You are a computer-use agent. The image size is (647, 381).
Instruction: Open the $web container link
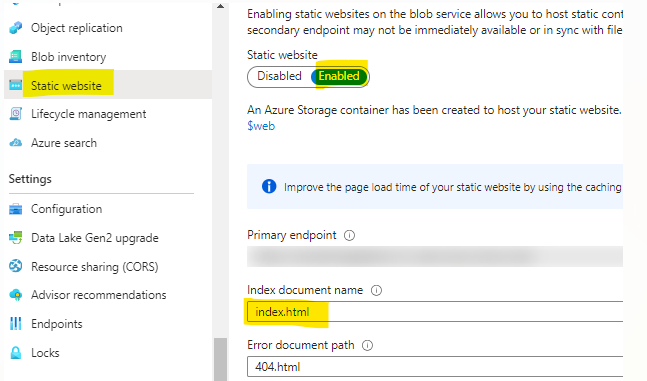coord(261,126)
